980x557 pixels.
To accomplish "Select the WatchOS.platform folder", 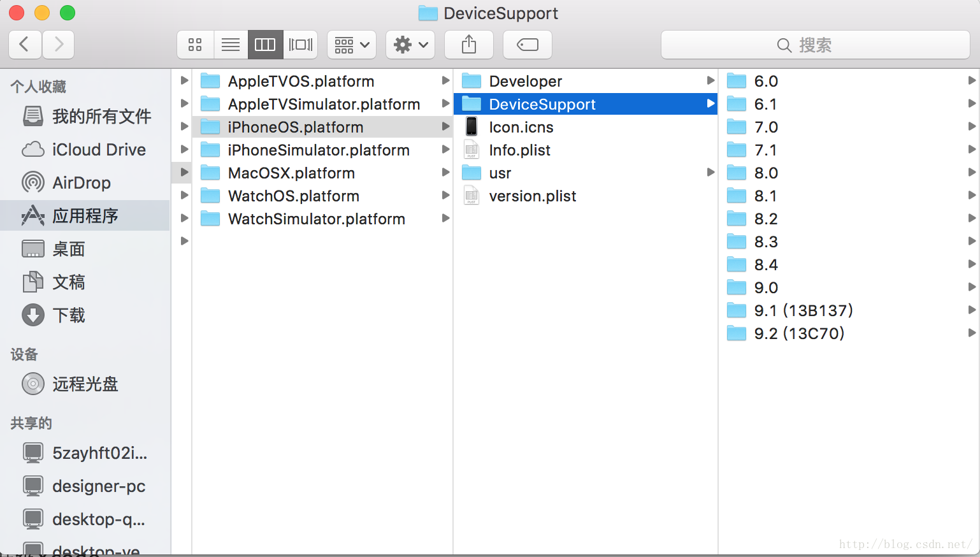I will [x=322, y=196].
